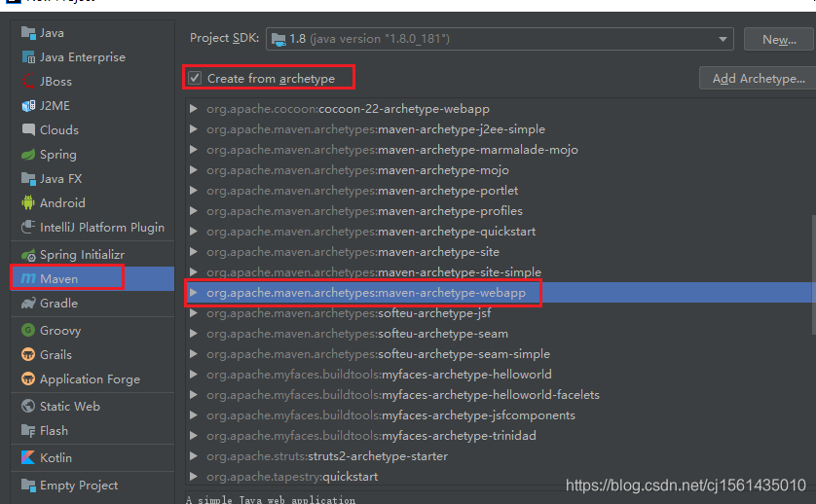This screenshot has height=504, width=816.
Task: Click the Application Forge icon
Action: [28, 378]
